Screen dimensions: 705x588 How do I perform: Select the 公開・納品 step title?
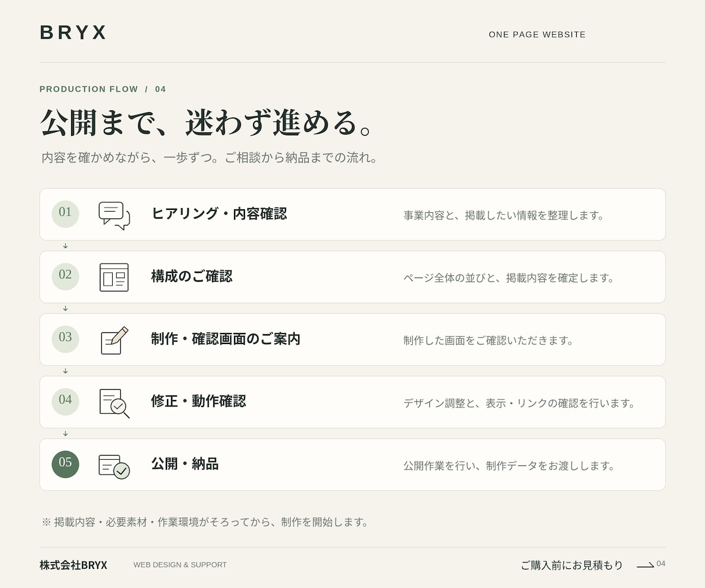[x=185, y=464]
